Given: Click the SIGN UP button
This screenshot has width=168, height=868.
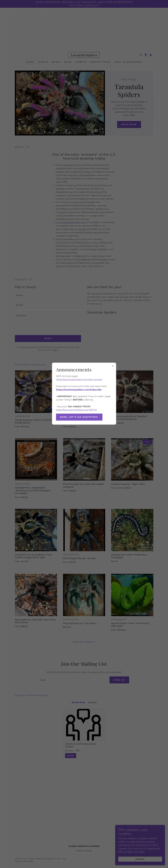Looking at the screenshot, I should click(x=119, y=680).
